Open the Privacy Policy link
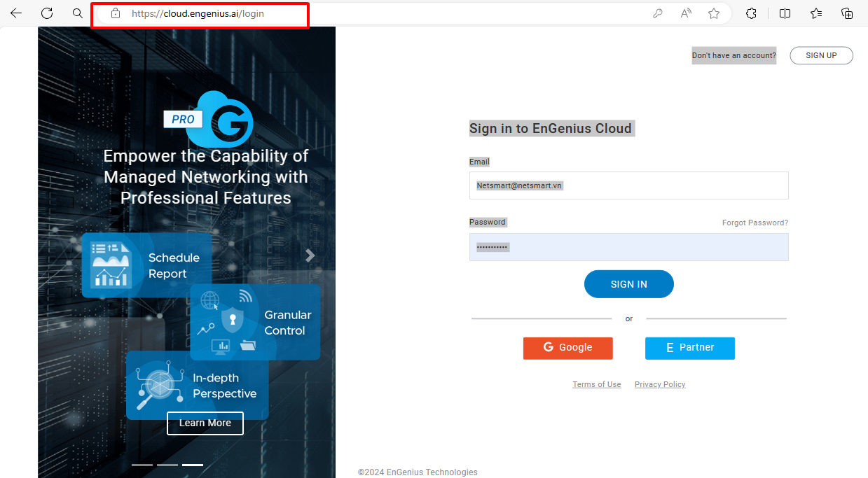 (x=660, y=384)
